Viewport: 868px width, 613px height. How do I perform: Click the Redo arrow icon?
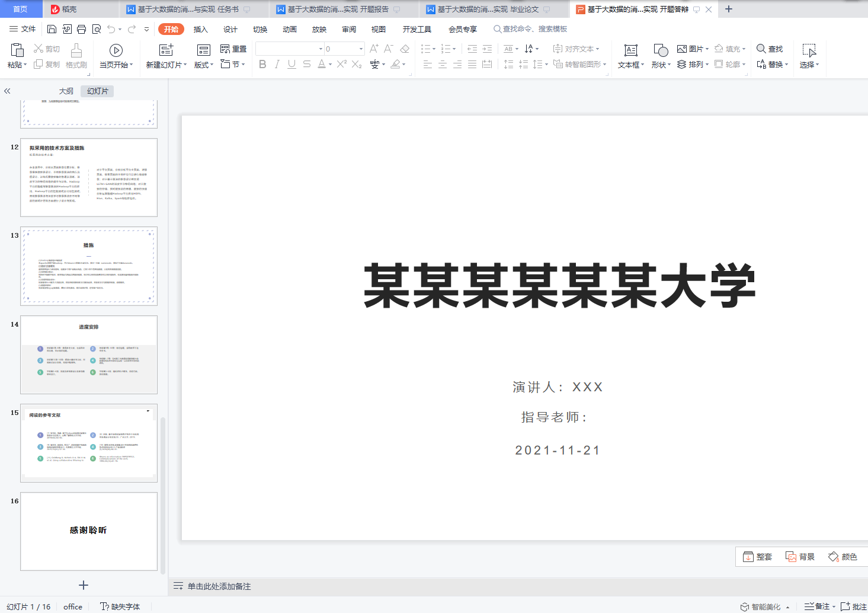(132, 29)
